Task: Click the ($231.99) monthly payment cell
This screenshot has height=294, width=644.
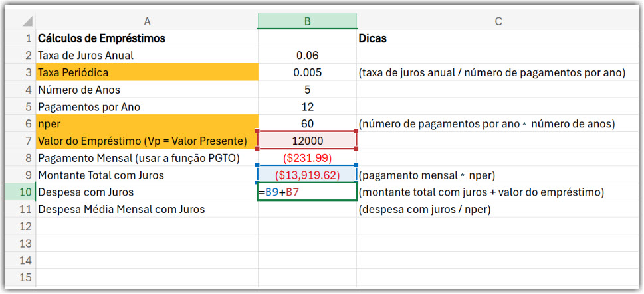Action: [307, 158]
